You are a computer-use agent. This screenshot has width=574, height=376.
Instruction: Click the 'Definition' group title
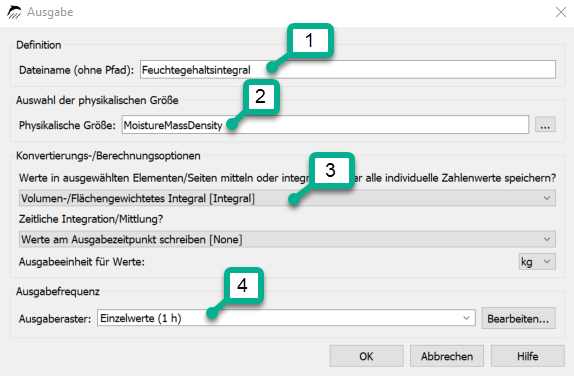[x=38, y=45]
